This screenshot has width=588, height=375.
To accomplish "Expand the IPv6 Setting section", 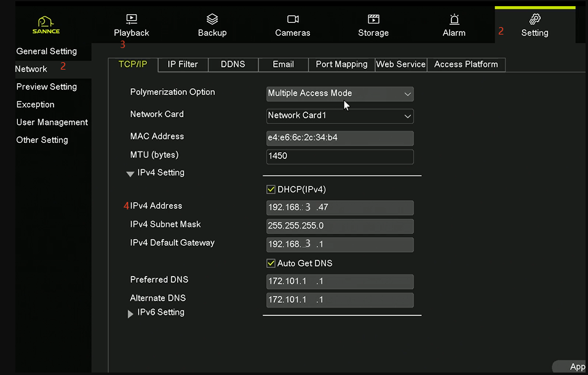I will tap(130, 313).
